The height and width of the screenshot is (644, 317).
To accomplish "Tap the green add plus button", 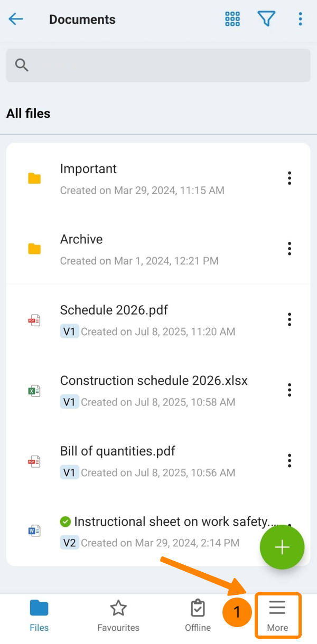I will click(x=282, y=547).
